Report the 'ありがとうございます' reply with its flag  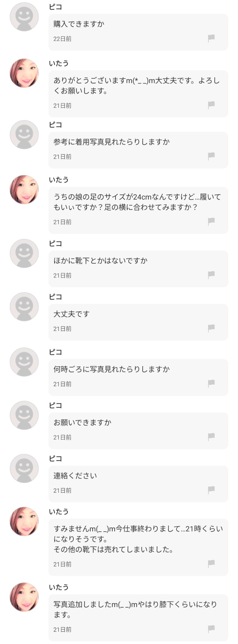[211, 105]
